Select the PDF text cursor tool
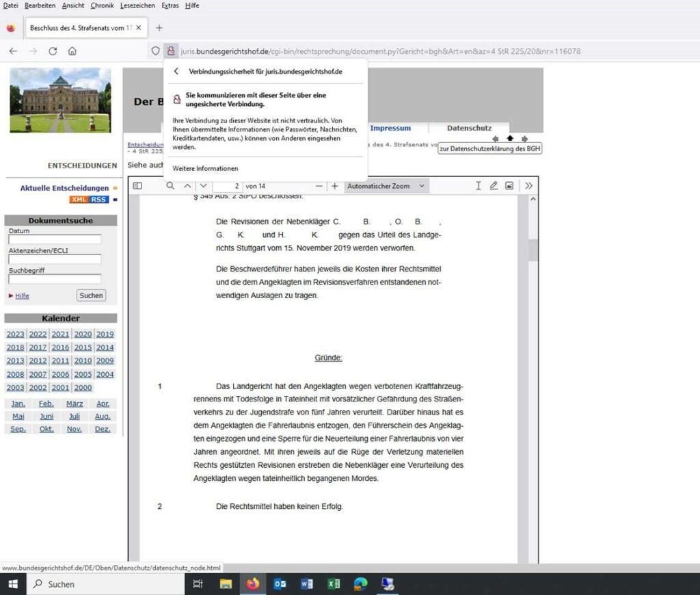This screenshot has height=595, width=700. pos(478,186)
